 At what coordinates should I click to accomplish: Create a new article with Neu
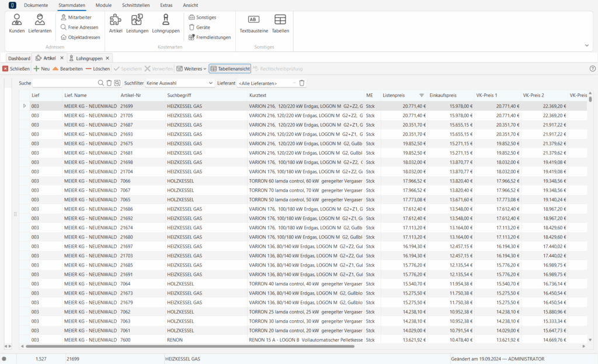coord(41,69)
